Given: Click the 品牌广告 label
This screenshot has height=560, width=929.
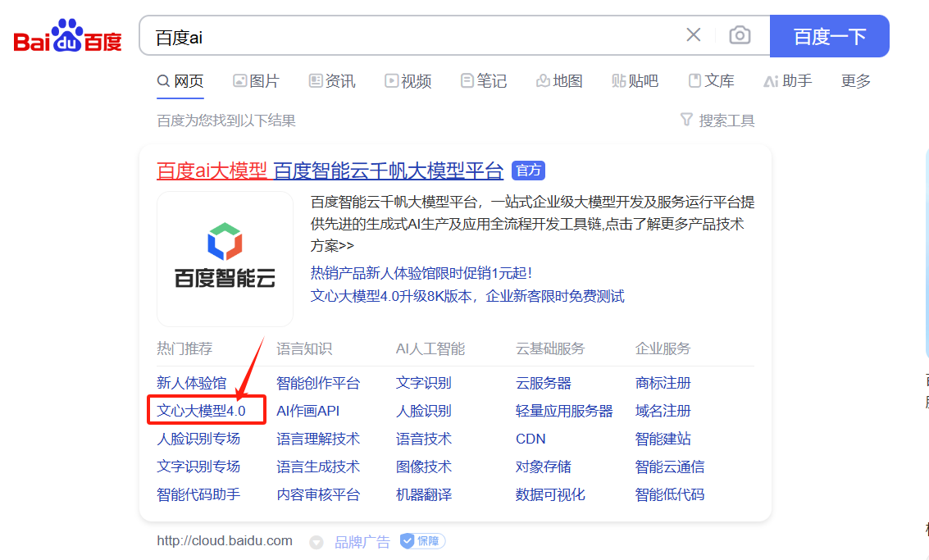Looking at the screenshot, I should pyautogui.click(x=362, y=542).
